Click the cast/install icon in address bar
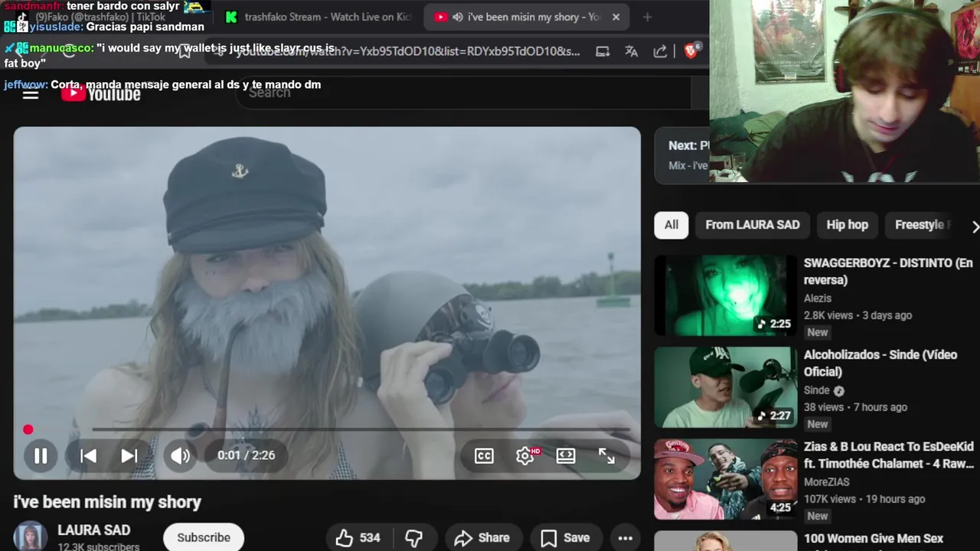This screenshot has width=980, height=551. pos(603,51)
